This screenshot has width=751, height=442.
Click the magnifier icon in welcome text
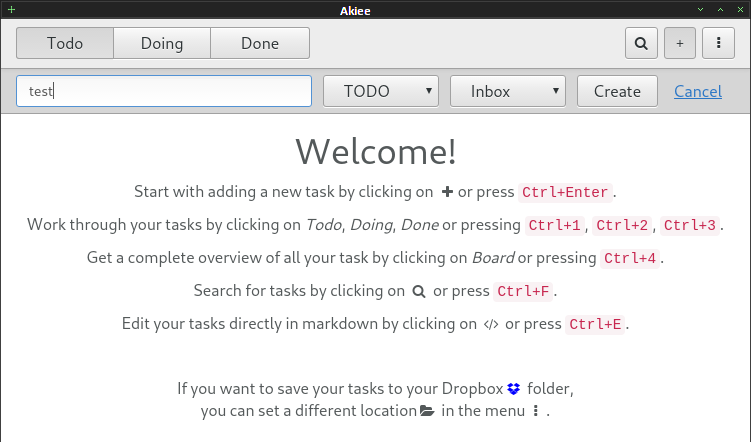pos(419,291)
